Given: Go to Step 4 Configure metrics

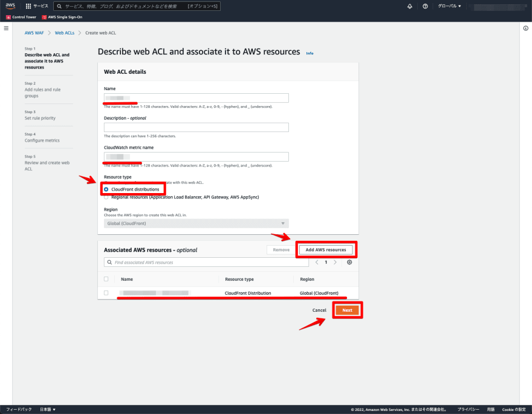Looking at the screenshot, I should coord(42,140).
